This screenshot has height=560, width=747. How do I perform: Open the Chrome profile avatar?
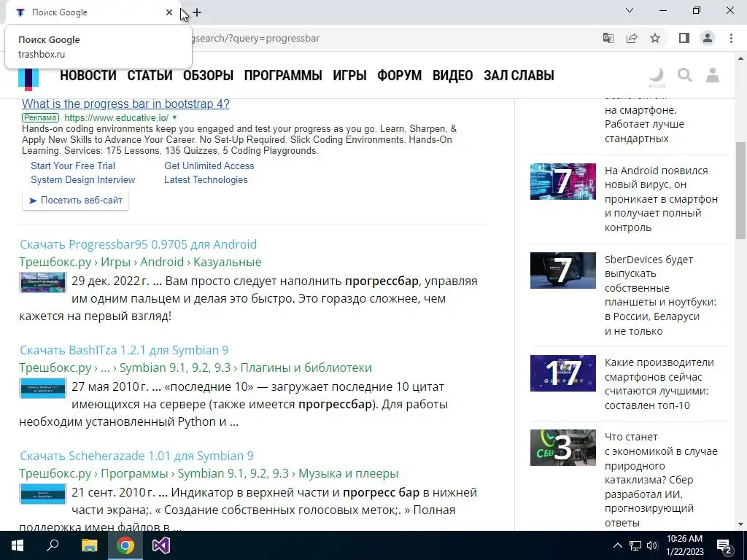pyautogui.click(x=708, y=38)
